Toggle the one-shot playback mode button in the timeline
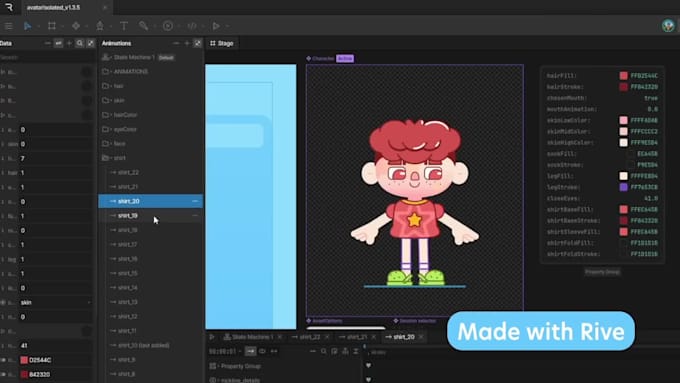 (251, 351)
